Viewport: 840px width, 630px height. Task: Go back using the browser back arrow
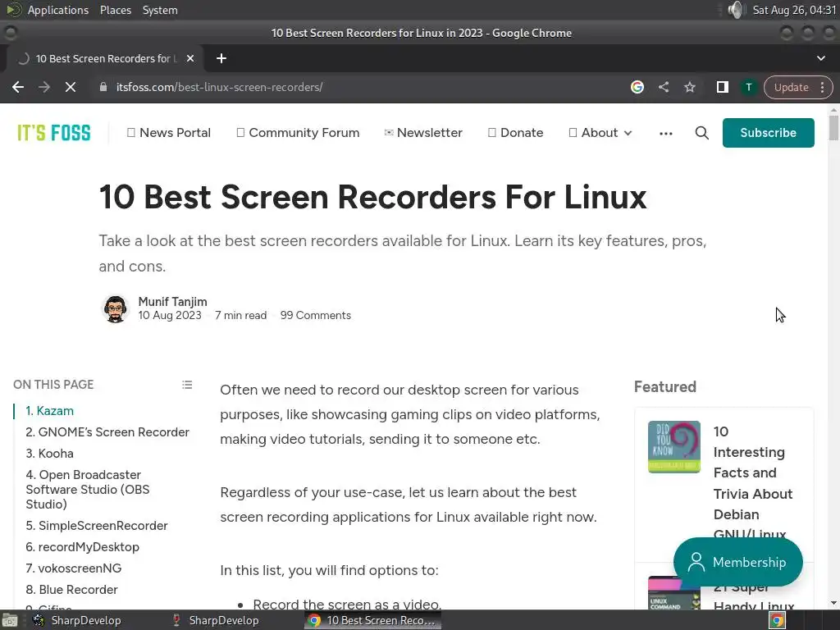18,87
